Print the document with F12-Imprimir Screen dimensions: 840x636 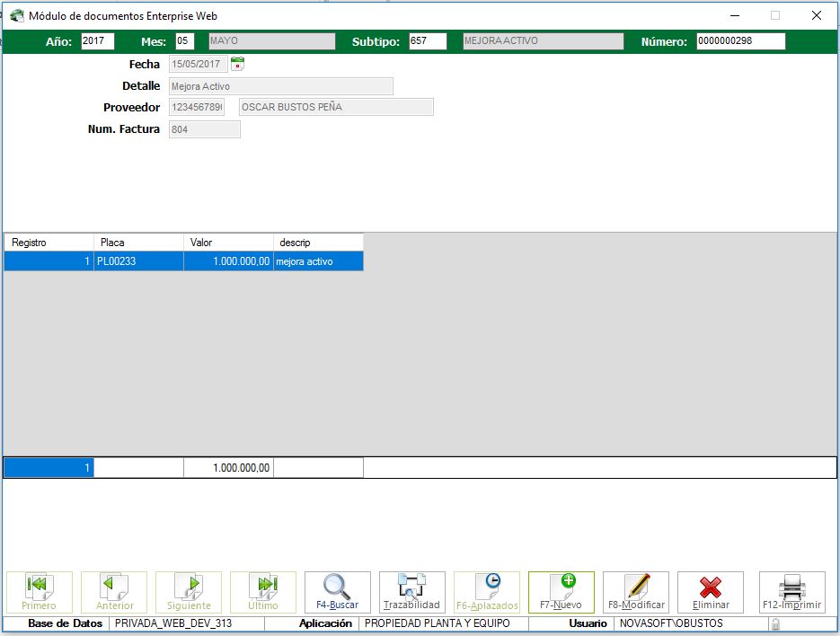click(x=792, y=592)
